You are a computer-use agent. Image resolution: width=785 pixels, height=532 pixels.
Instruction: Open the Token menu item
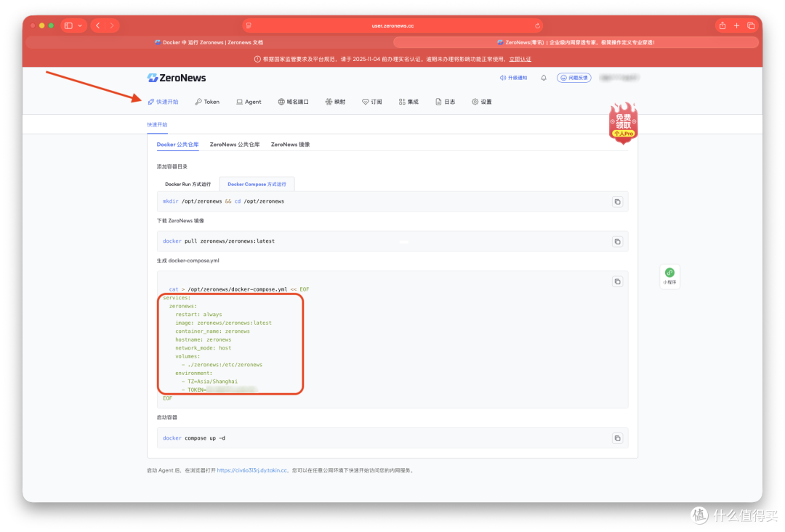[x=207, y=102]
